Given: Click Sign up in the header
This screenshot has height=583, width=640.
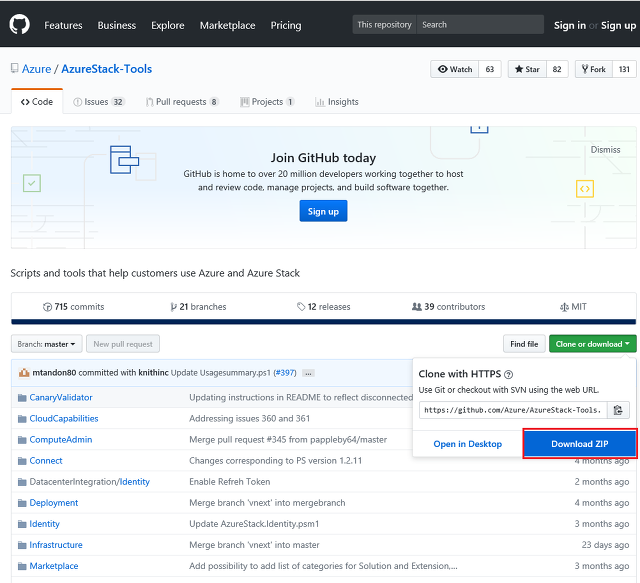Looking at the screenshot, I should tap(618, 25).
